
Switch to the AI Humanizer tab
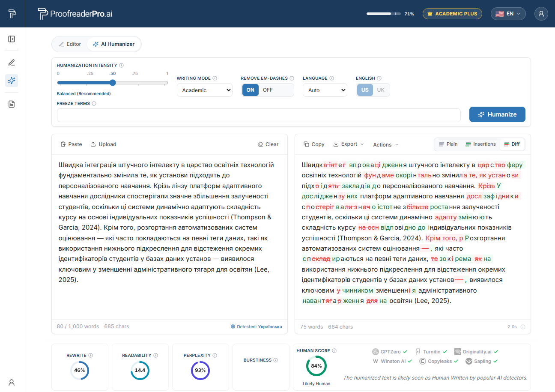[x=113, y=44]
